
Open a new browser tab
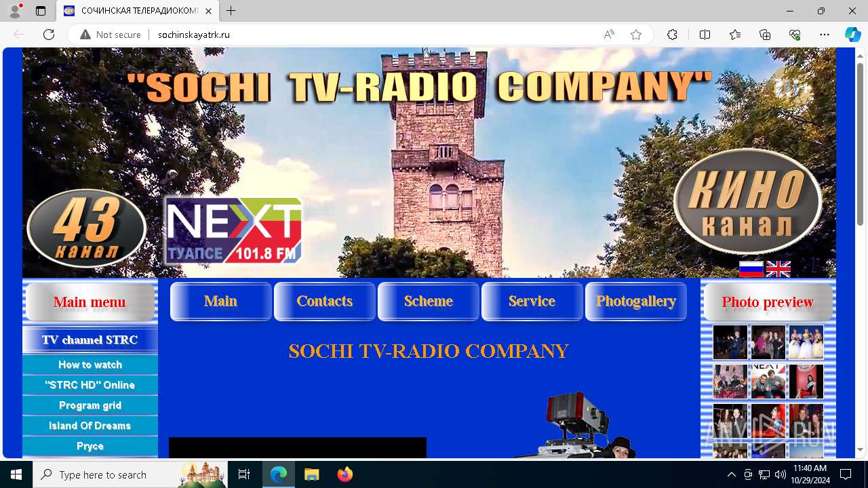(231, 11)
